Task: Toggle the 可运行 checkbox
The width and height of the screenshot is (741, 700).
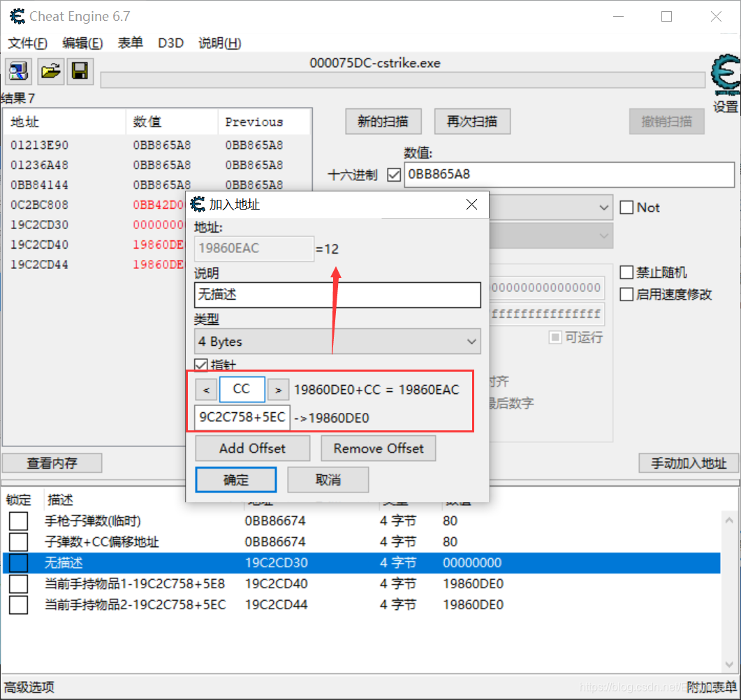Action: (x=555, y=337)
